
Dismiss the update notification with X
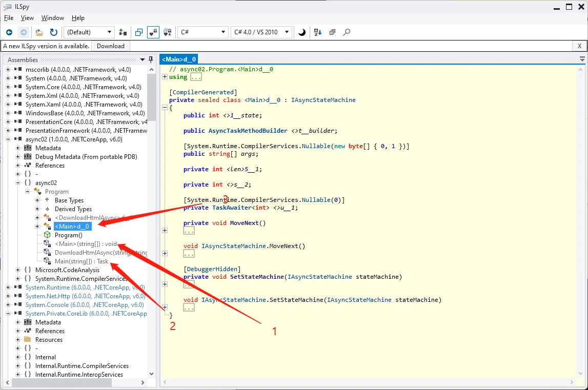(x=579, y=46)
